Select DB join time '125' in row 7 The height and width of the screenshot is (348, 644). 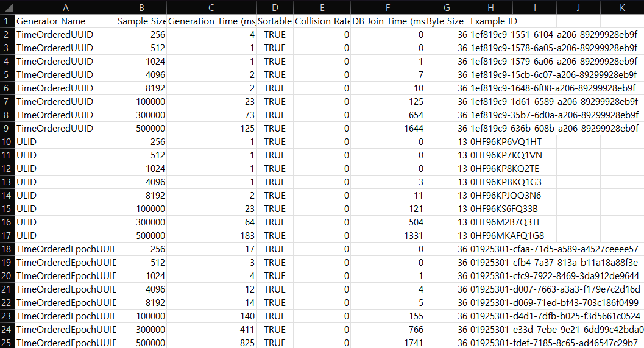(x=387, y=102)
